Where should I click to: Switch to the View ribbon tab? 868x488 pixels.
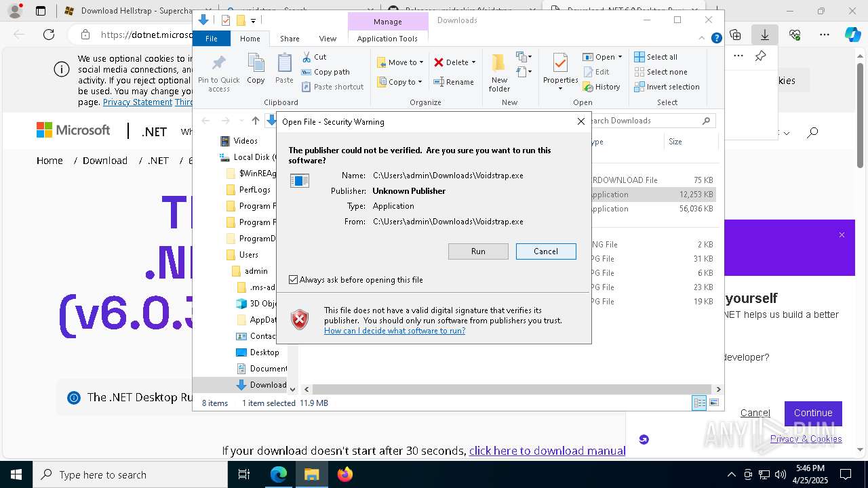point(328,39)
